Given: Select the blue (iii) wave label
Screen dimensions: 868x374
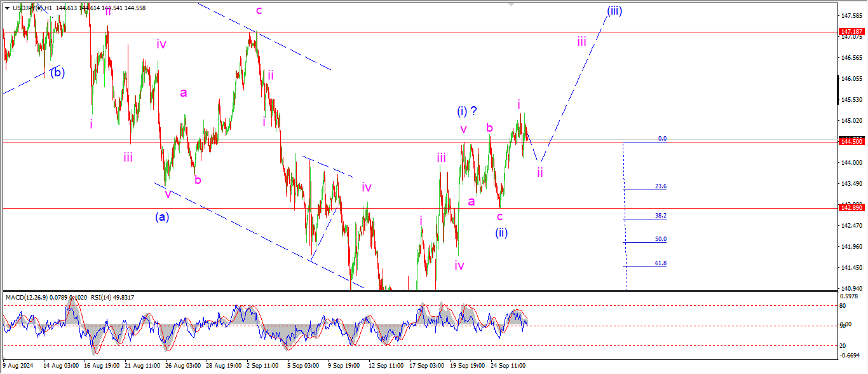Looking at the screenshot, I should [x=614, y=11].
